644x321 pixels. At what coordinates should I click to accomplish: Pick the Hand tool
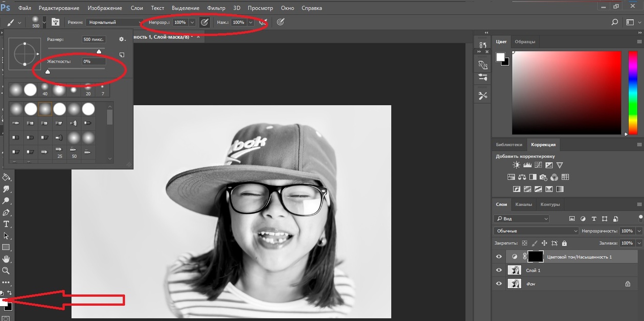coord(6,259)
